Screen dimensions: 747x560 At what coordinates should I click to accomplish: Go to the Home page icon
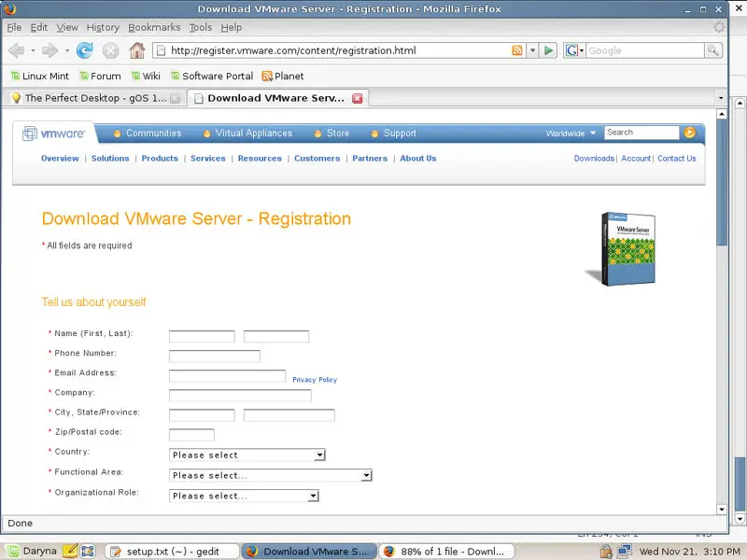click(x=137, y=50)
